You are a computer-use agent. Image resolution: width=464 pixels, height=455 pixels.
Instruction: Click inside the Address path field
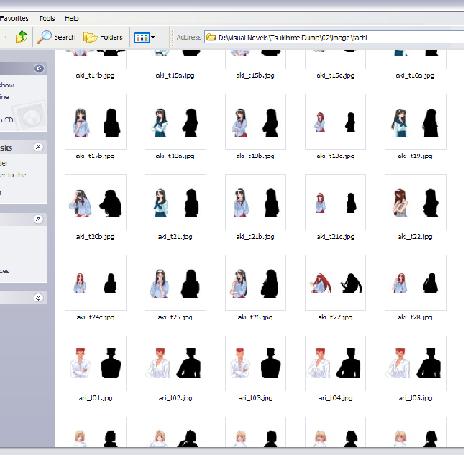(x=333, y=37)
